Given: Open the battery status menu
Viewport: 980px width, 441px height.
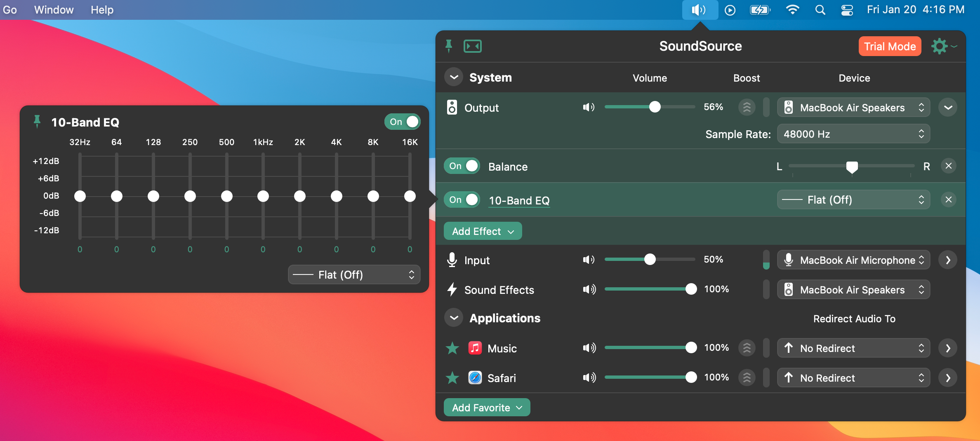Looking at the screenshot, I should point(760,10).
